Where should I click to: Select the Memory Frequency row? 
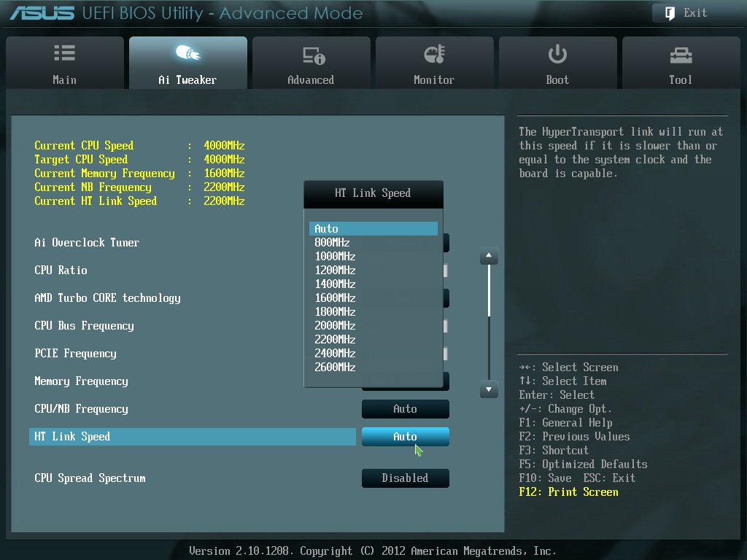(82, 381)
